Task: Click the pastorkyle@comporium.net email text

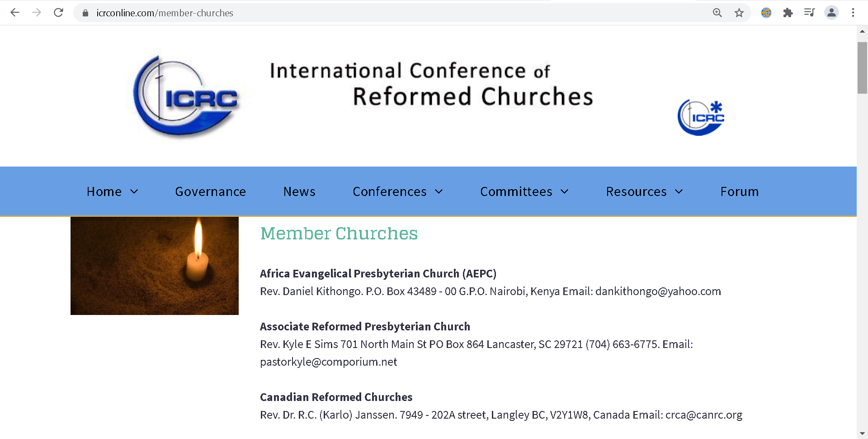Action: (329, 362)
